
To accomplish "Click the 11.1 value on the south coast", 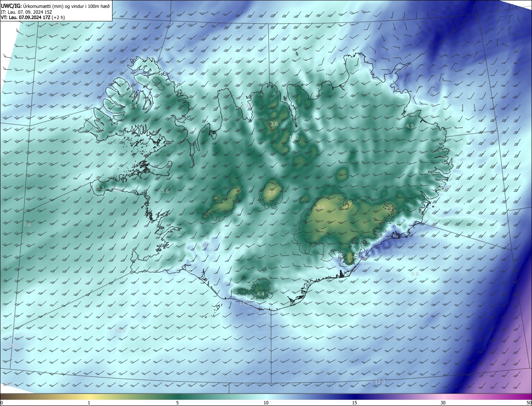I will (x=244, y=303).
